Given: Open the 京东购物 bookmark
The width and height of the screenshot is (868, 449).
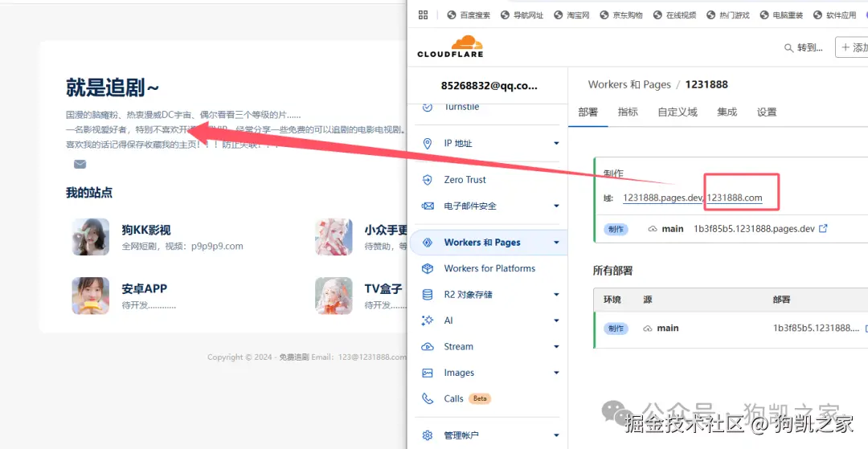Looking at the screenshot, I should 621,15.
